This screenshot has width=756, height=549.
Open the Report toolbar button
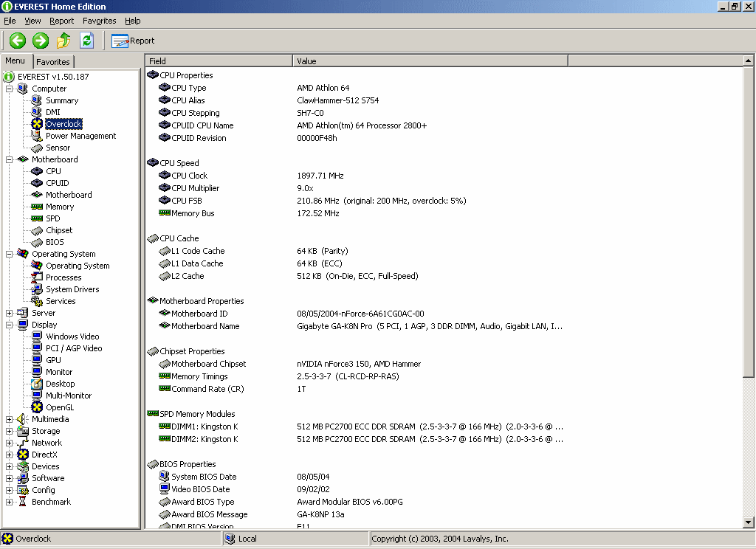[x=133, y=41]
